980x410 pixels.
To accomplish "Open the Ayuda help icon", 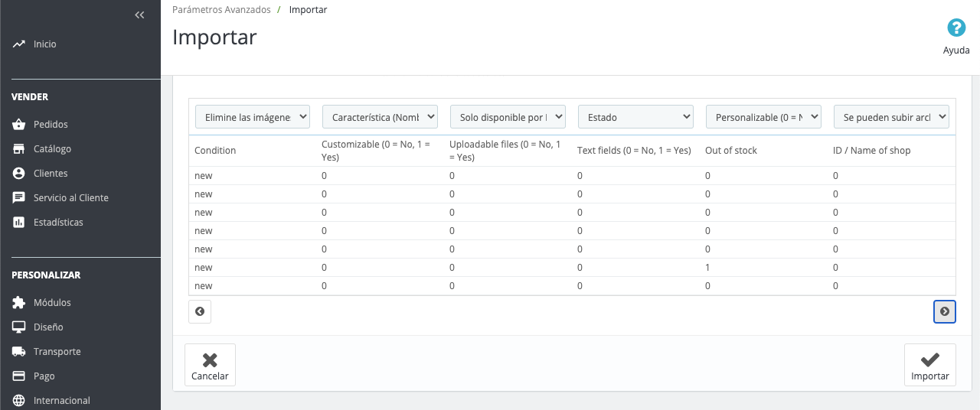I will pyautogui.click(x=956, y=28).
